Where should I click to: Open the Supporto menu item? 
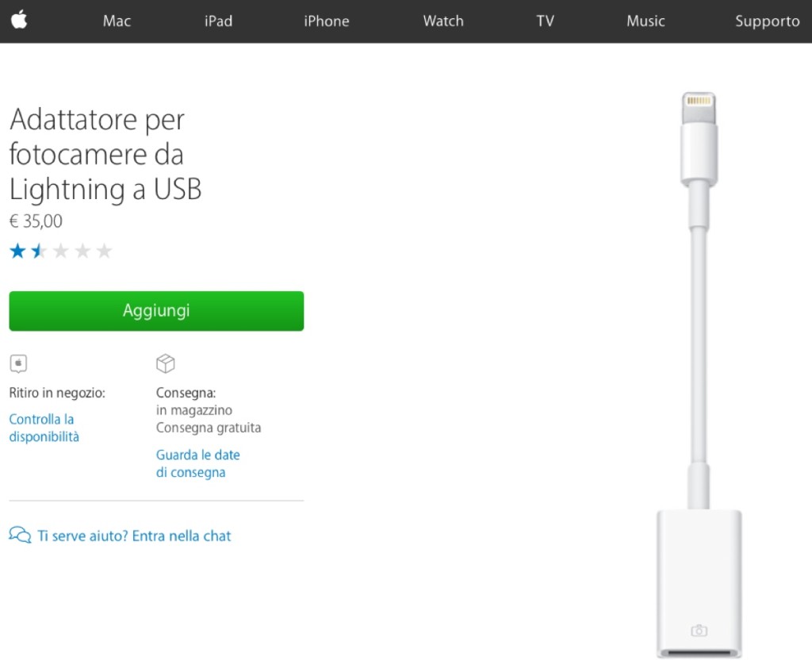pos(767,21)
